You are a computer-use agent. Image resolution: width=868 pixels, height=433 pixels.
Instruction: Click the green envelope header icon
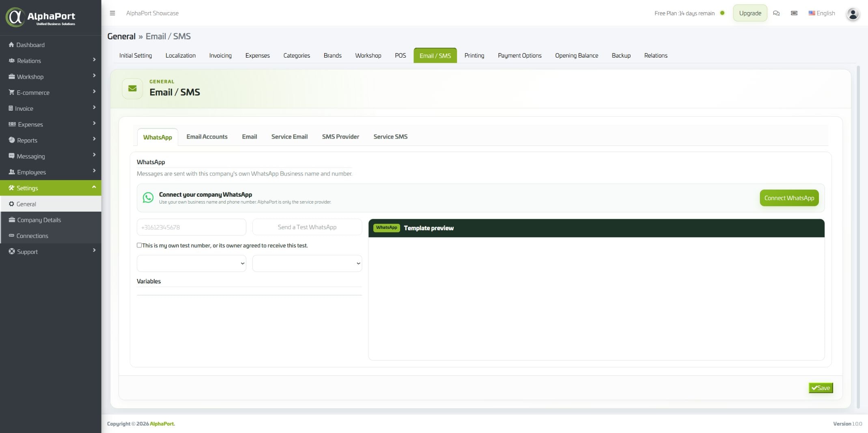(132, 88)
